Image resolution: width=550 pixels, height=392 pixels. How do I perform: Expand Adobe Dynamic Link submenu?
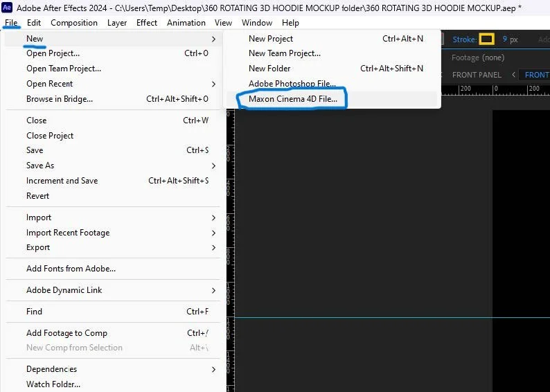(113, 290)
